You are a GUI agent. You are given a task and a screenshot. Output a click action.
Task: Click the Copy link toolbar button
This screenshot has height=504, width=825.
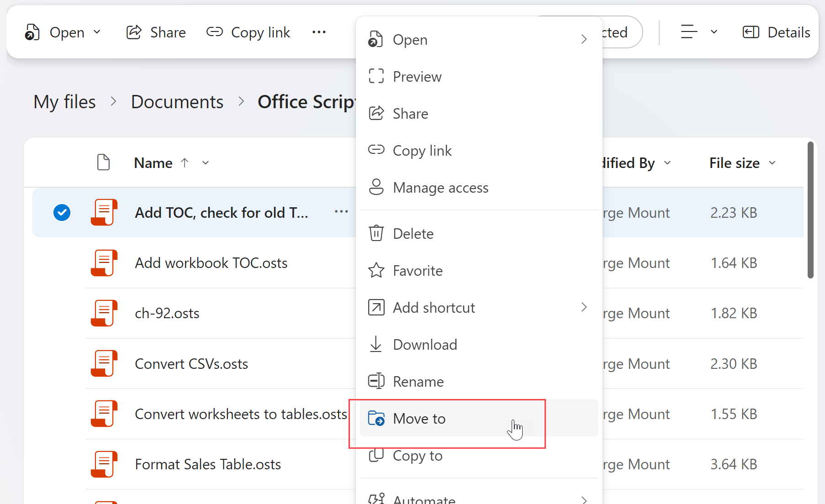[248, 32]
